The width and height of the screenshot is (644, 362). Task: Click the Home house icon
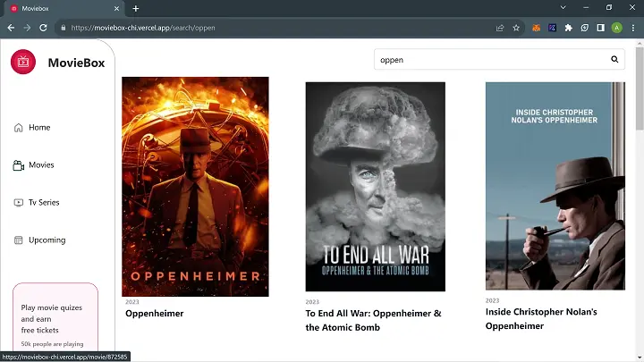pyautogui.click(x=19, y=128)
